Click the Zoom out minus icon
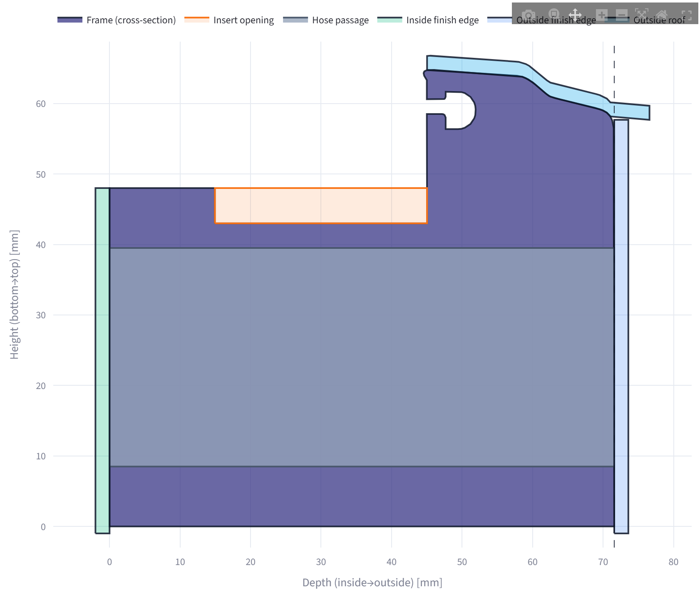This screenshot has height=600, width=700. (x=622, y=15)
